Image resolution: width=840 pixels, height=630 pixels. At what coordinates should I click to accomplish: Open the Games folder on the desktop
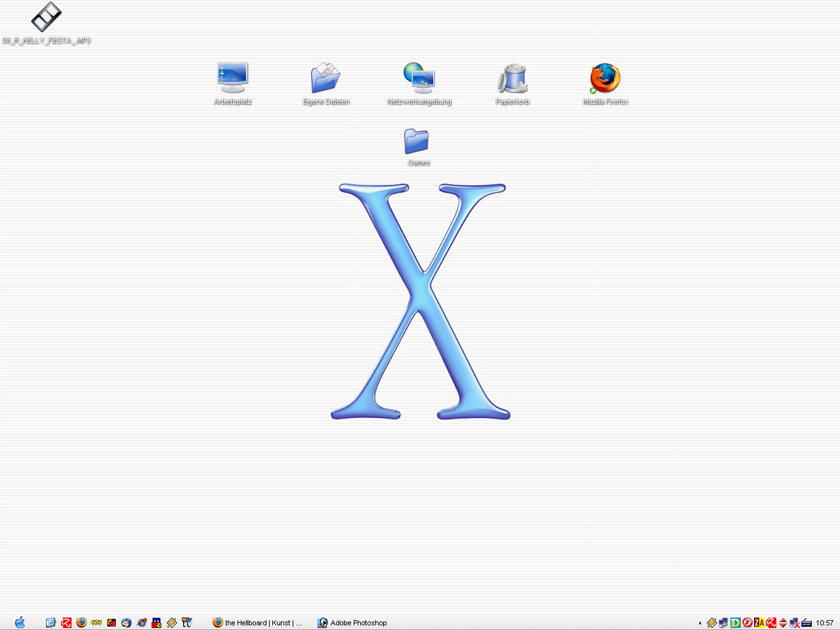pos(417,142)
